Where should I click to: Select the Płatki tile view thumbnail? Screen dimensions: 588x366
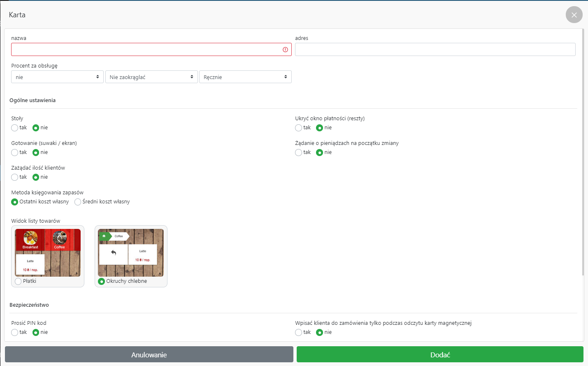tap(48, 252)
